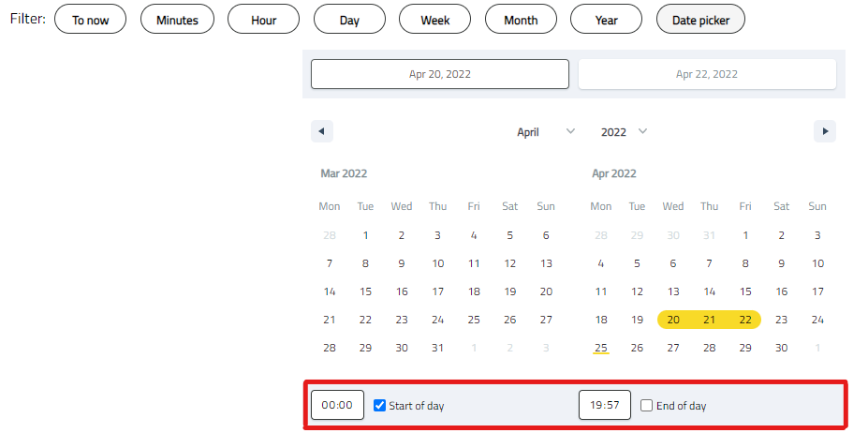
Task: Click the To now filter button
Action: 91,20
